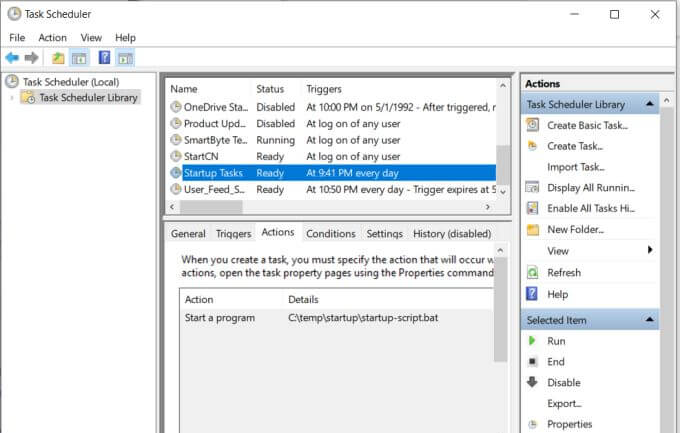Click the StartCN task clock icon
The image size is (680, 433).
(x=176, y=156)
